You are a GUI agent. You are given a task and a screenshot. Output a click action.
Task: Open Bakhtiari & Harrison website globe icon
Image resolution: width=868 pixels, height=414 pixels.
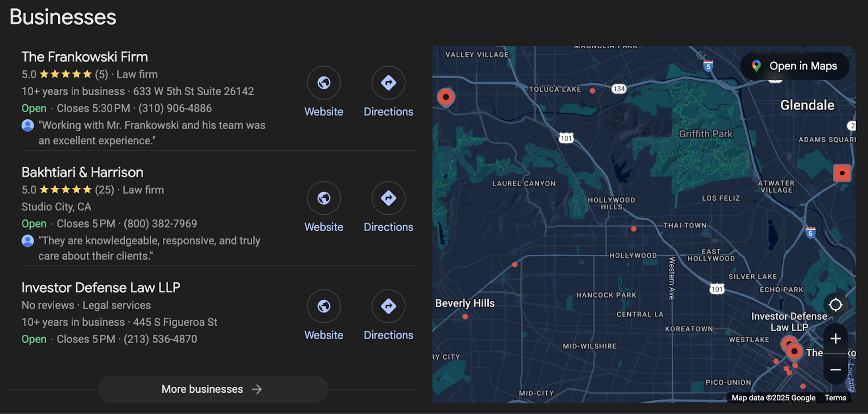tap(324, 199)
